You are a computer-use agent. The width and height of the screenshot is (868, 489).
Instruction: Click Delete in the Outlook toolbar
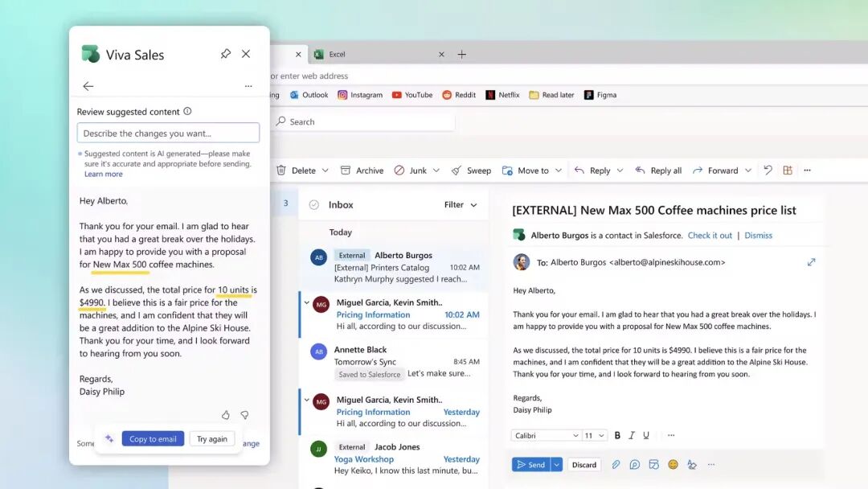(x=296, y=170)
